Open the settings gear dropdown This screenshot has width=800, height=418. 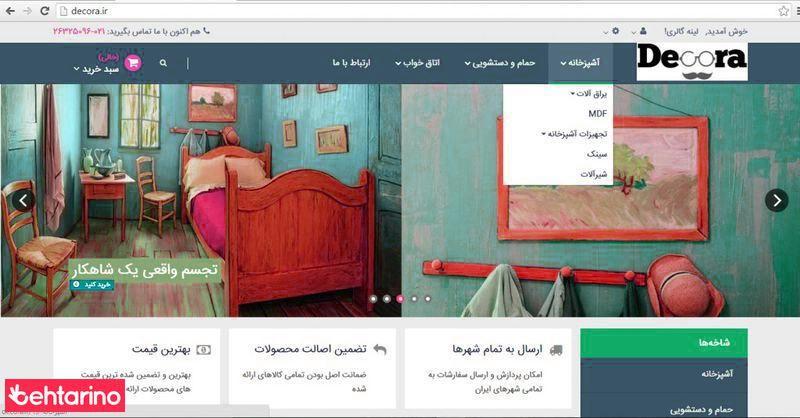tap(615, 31)
